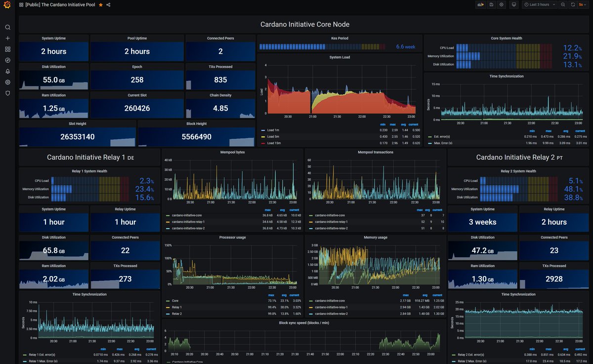Screen dimensions: 593x364
Task: Open the Dashboards grid icon in sidebar
Action: pyautogui.click(x=7, y=49)
